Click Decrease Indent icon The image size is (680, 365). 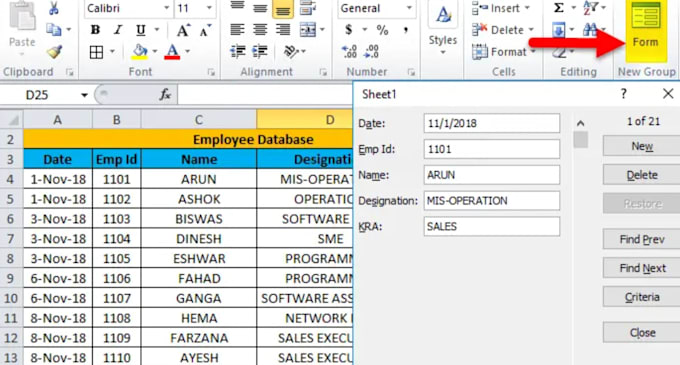pos(238,52)
